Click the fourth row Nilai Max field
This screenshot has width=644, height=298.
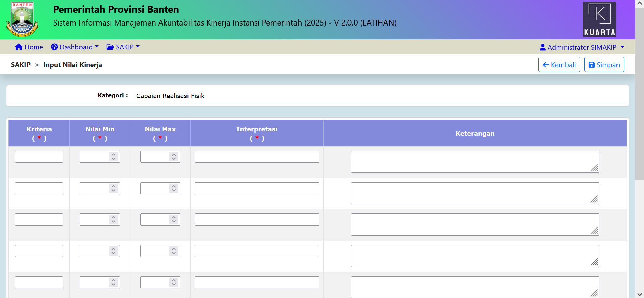click(160, 251)
